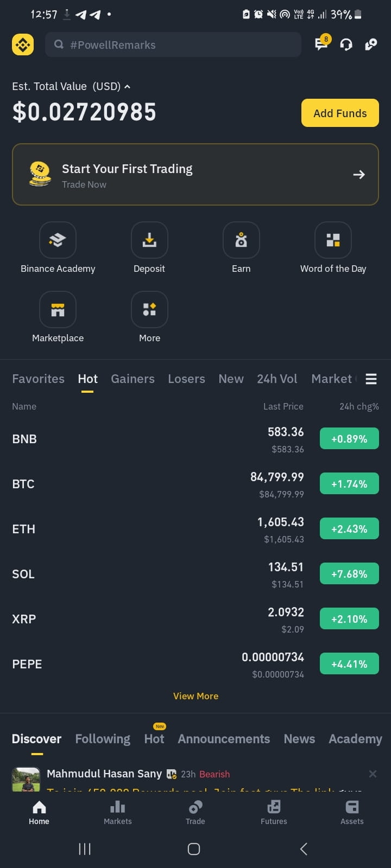Open the Binance Academy shortcut
Image resolution: width=391 pixels, height=868 pixels.
(58, 240)
